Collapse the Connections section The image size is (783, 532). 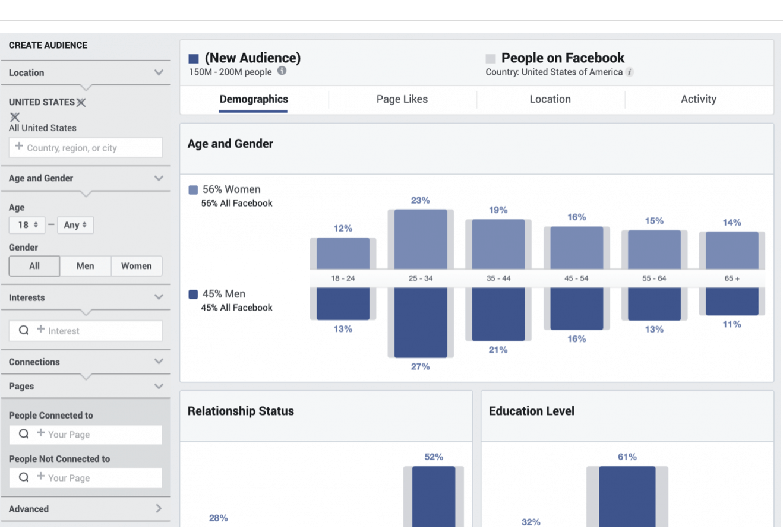tap(159, 361)
